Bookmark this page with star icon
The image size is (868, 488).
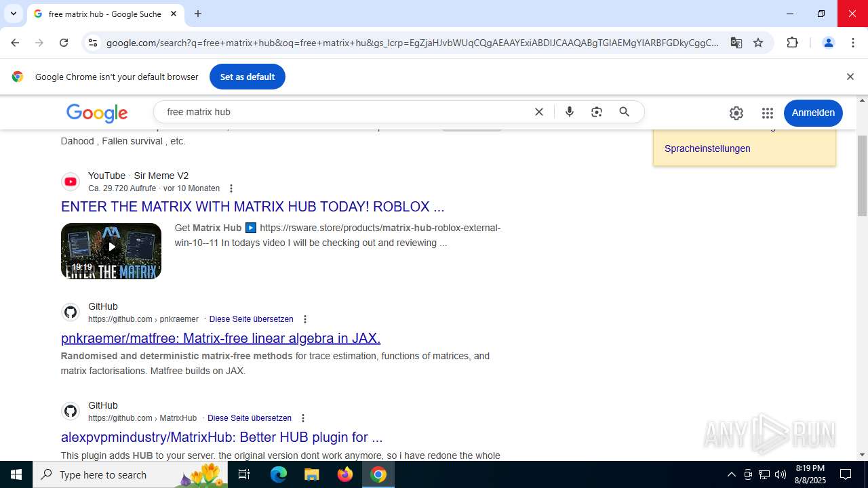click(758, 43)
